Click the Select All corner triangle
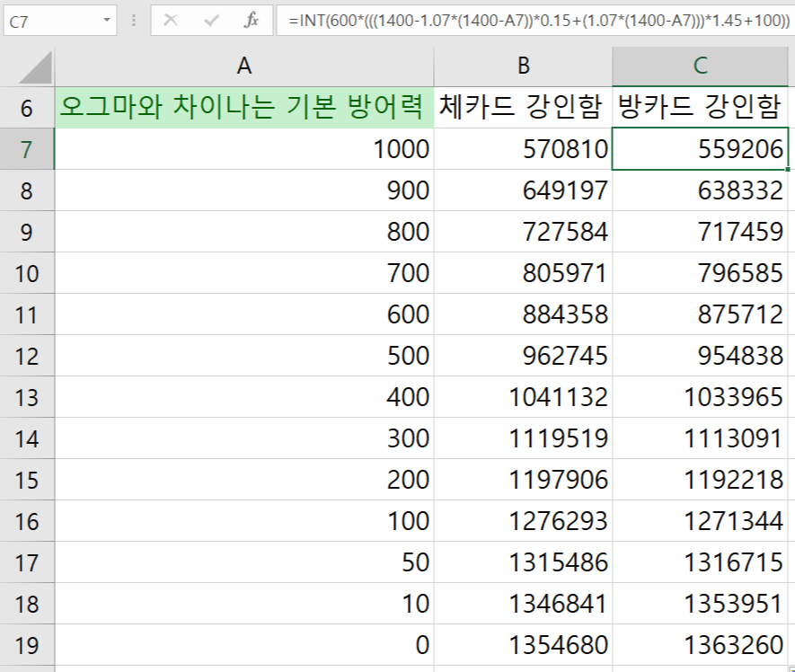795x672 pixels. tap(34, 67)
